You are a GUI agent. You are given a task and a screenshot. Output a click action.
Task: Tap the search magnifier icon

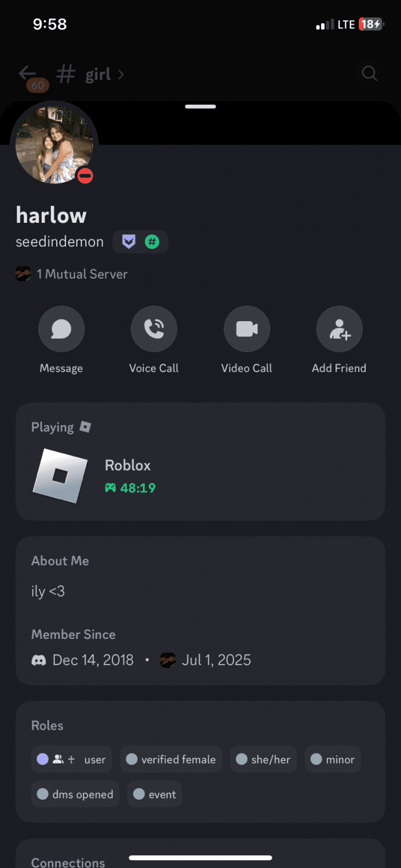(x=369, y=73)
